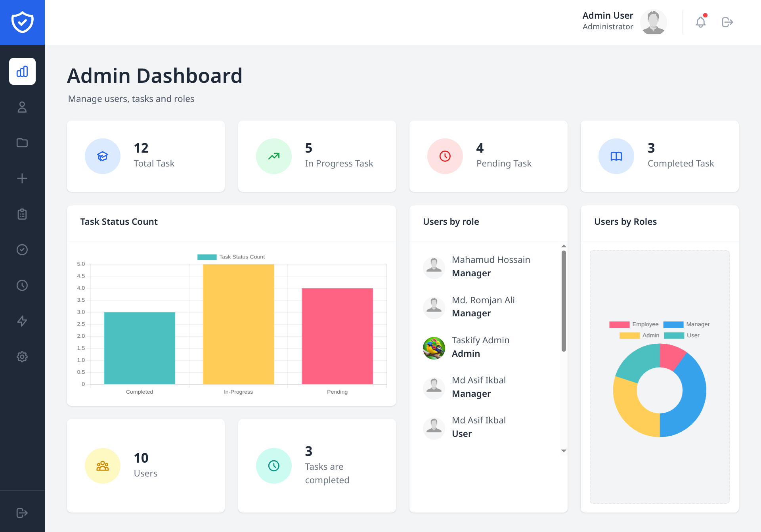
Task: Select the activity lightning bolt icon
Action: click(x=22, y=321)
